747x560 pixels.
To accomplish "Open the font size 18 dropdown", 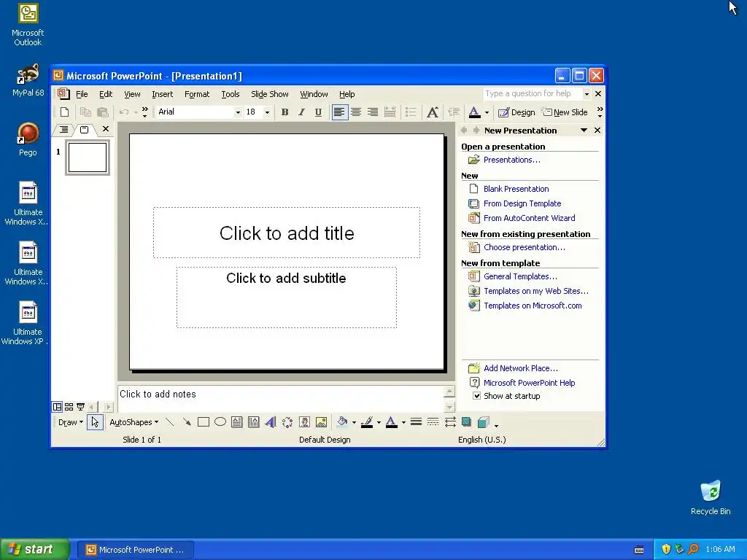I will pos(267,112).
